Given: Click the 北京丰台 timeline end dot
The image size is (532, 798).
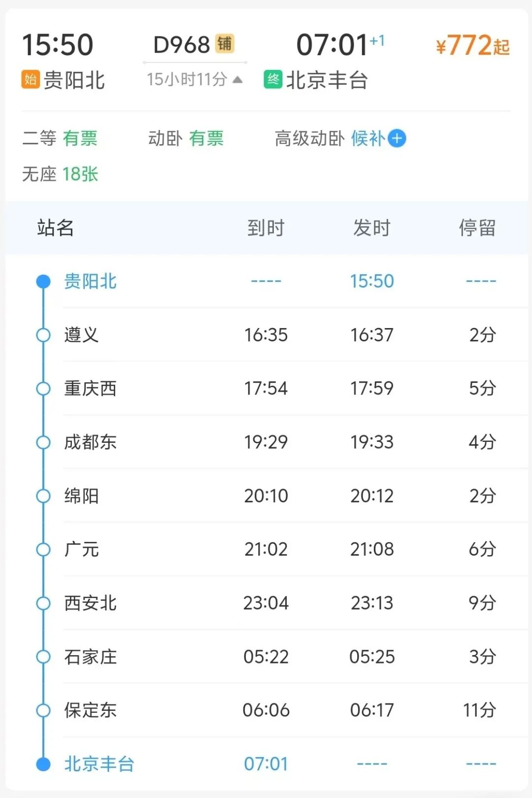Looking at the screenshot, I should 43,764.
